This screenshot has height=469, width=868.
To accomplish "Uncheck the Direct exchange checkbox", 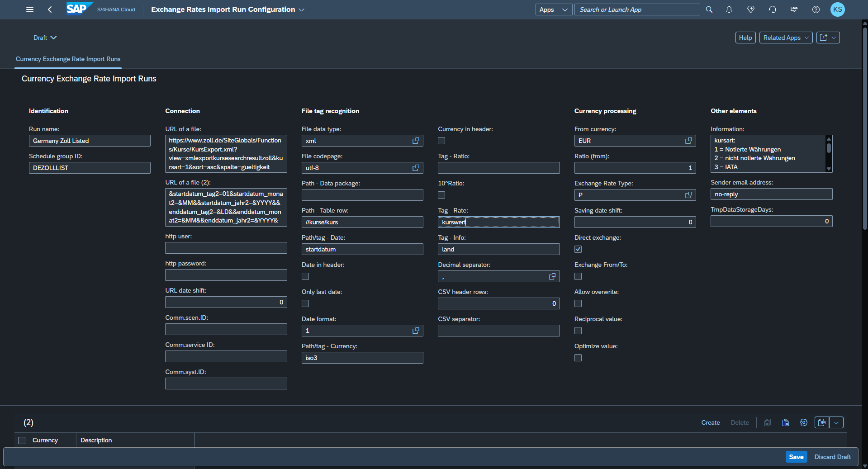I will tap(578, 249).
